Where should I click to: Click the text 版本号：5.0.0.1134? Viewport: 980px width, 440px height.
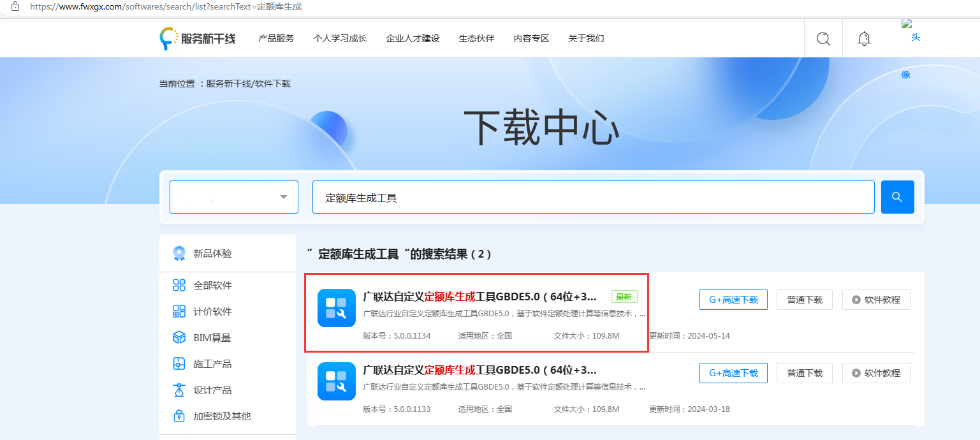tap(397, 335)
